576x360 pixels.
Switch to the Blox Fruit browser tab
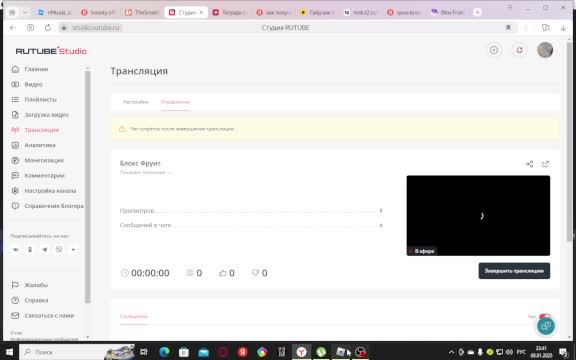[448, 12]
